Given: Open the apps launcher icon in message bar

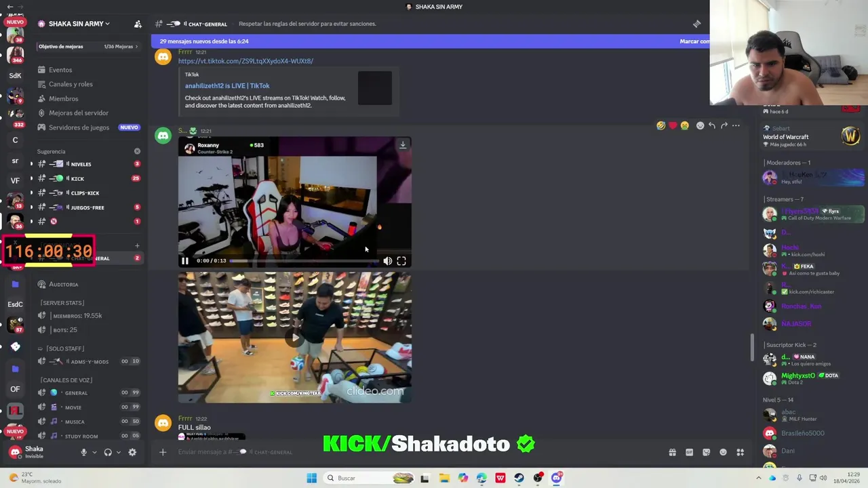Looking at the screenshot, I should click(741, 452).
